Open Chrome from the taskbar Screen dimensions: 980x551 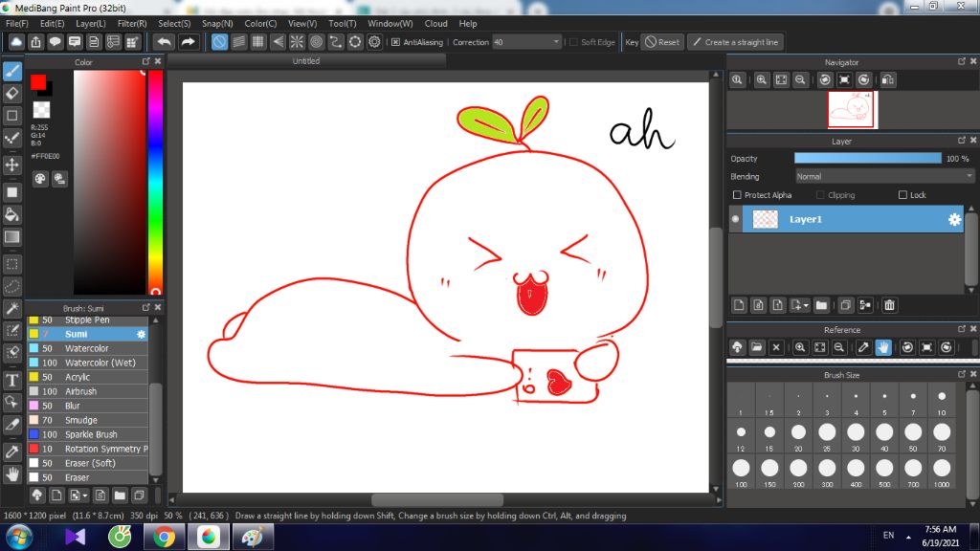164,538
